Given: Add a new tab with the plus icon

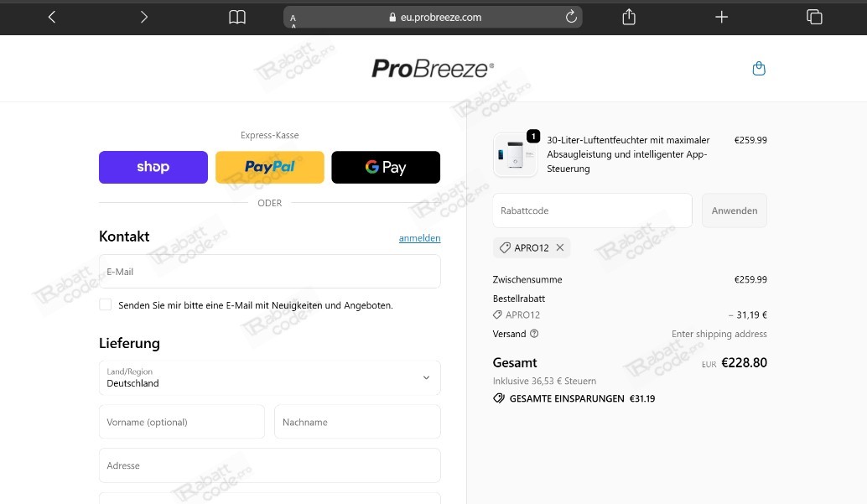Looking at the screenshot, I should [721, 17].
